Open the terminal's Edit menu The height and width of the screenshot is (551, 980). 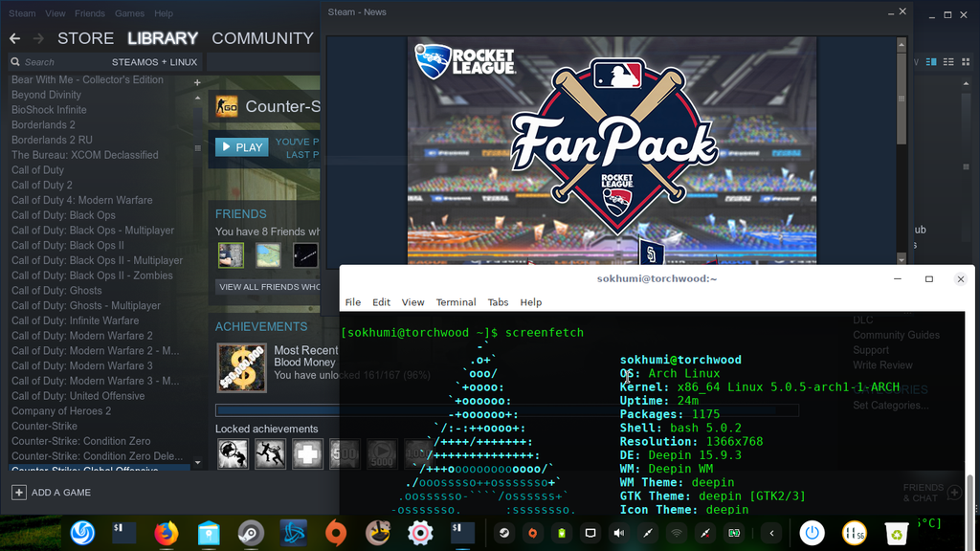click(381, 302)
